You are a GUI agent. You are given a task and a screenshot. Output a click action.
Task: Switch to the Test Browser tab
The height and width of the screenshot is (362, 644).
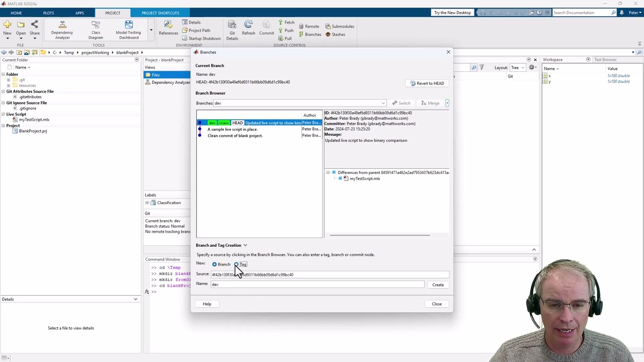point(605,60)
